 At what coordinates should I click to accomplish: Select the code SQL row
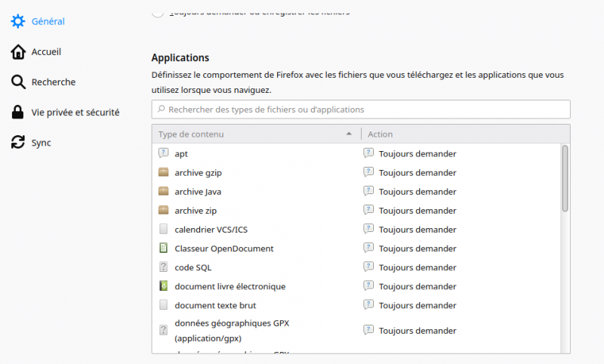(x=356, y=267)
